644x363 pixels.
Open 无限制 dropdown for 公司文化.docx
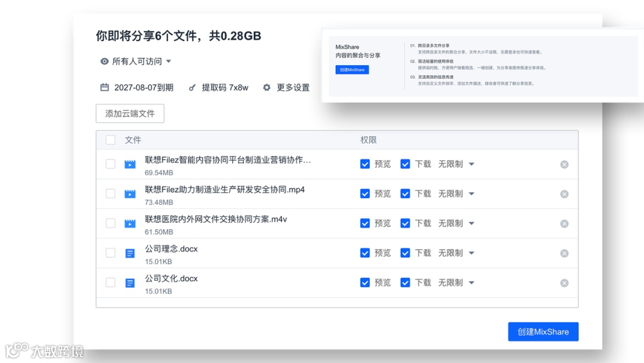click(x=456, y=282)
